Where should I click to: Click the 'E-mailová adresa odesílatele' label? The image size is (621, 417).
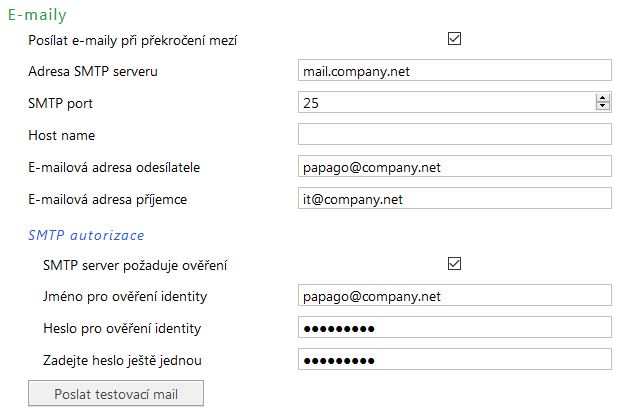coord(115,167)
